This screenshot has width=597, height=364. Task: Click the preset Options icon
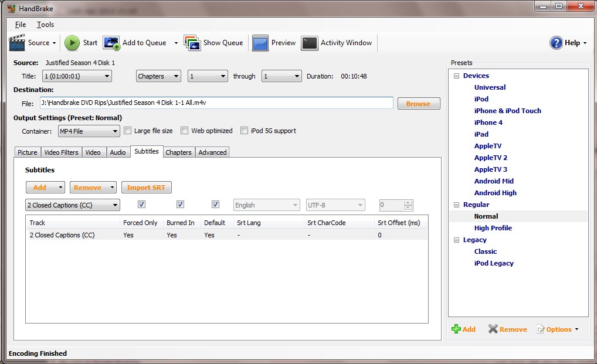[540, 329]
